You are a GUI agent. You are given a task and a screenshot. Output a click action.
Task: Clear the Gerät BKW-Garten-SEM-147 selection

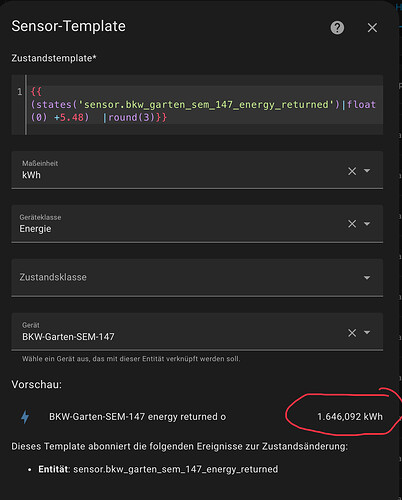pyautogui.click(x=352, y=333)
